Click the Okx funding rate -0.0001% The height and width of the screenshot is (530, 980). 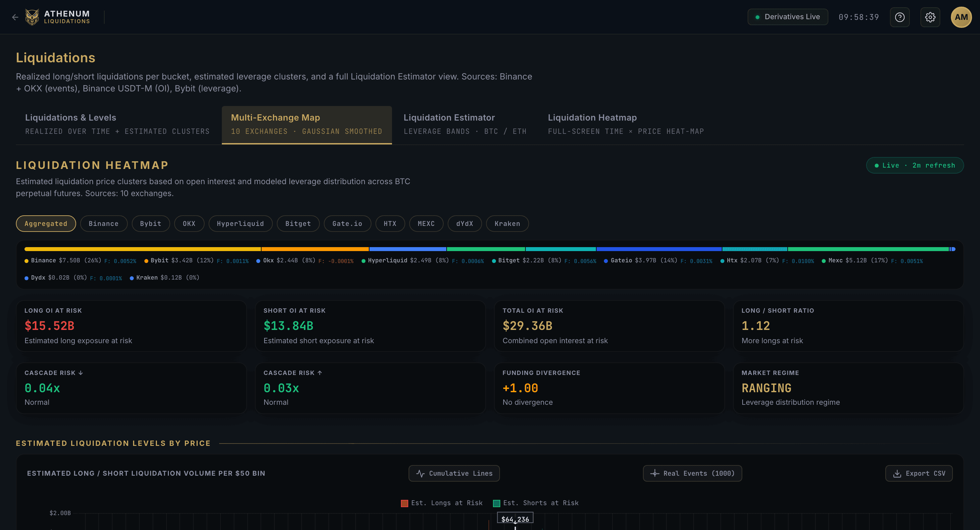click(x=336, y=261)
